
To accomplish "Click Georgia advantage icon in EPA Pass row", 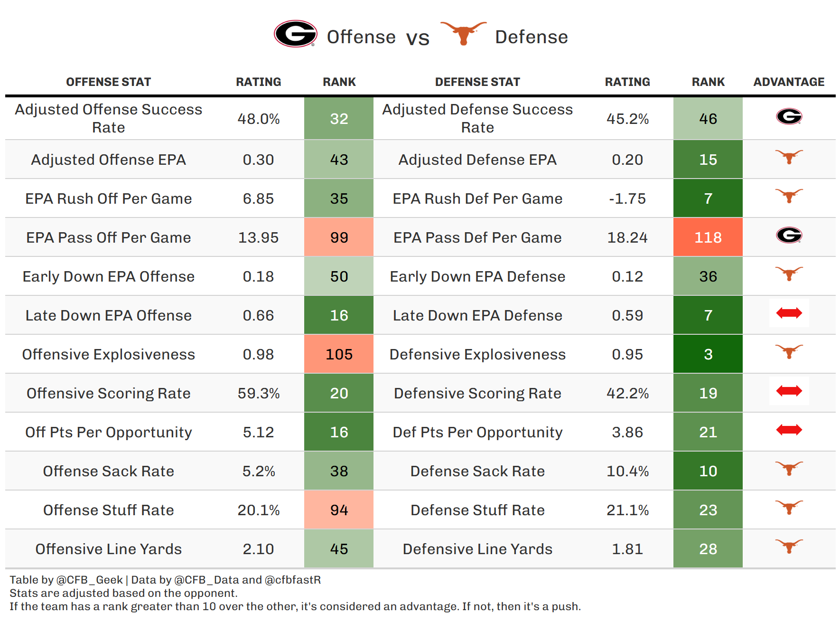I will tap(789, 235).
